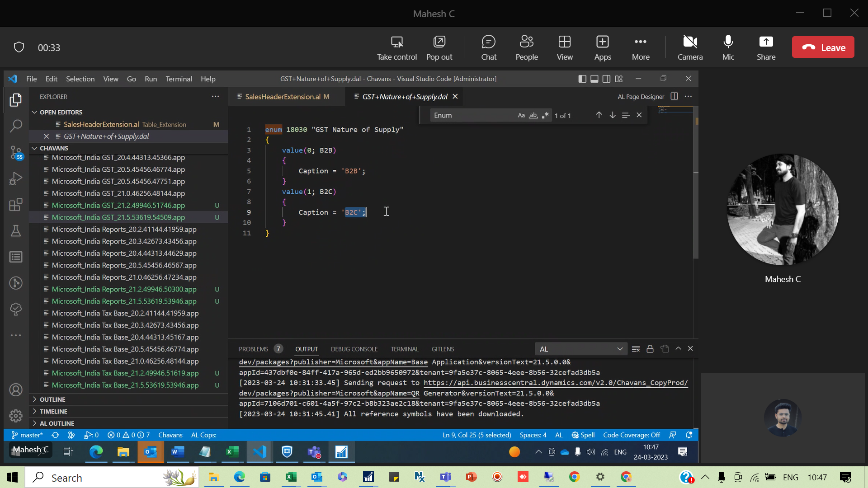Image resolution: width=868 pixels, height=488 pixels.
Task: Click the Accounts icon above settings gear
Action: tap(16, 389)
